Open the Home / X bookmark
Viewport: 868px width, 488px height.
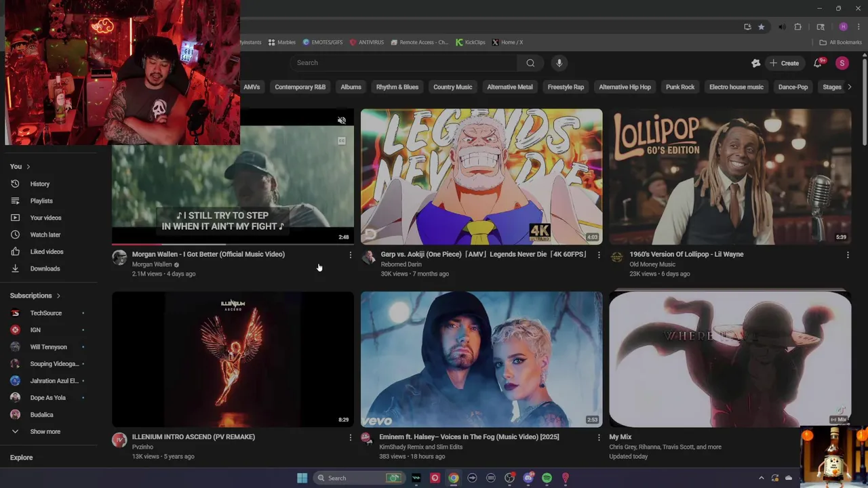point(507,42)
